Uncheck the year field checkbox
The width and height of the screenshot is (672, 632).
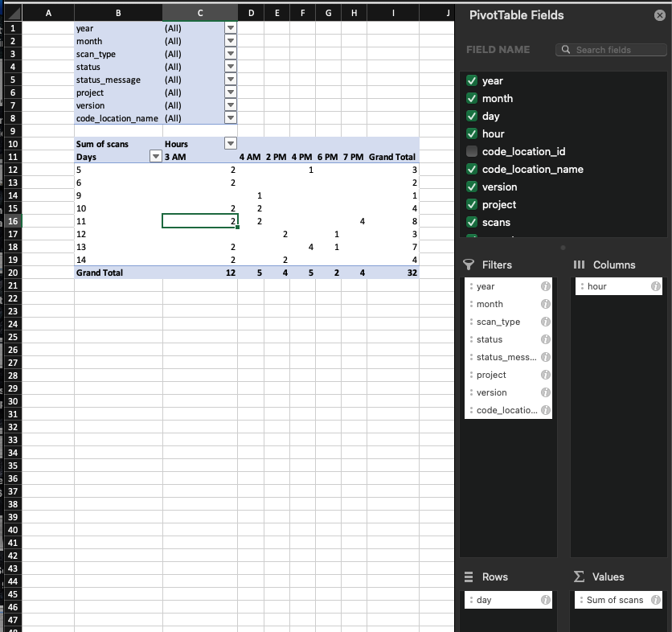473,81
